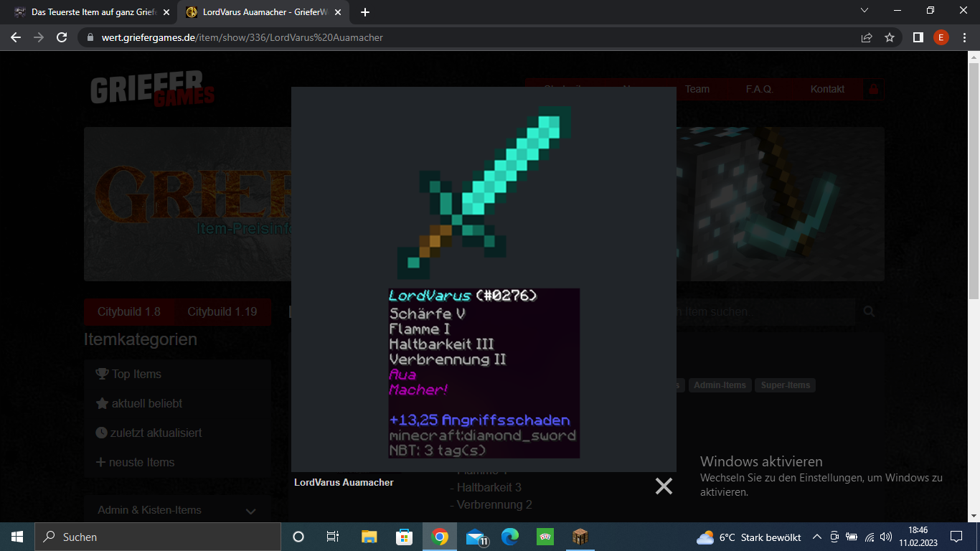Image resolution: width=980 pixels, height=551 pixels.
Task: Open Microsoft Store from taskbar
Action: [x=404, y=537]
